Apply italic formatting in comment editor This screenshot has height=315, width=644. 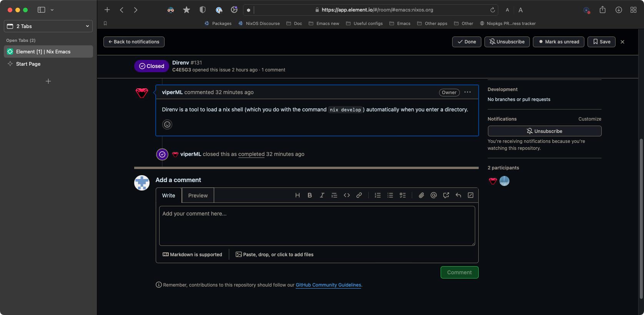tap(322, 195)
